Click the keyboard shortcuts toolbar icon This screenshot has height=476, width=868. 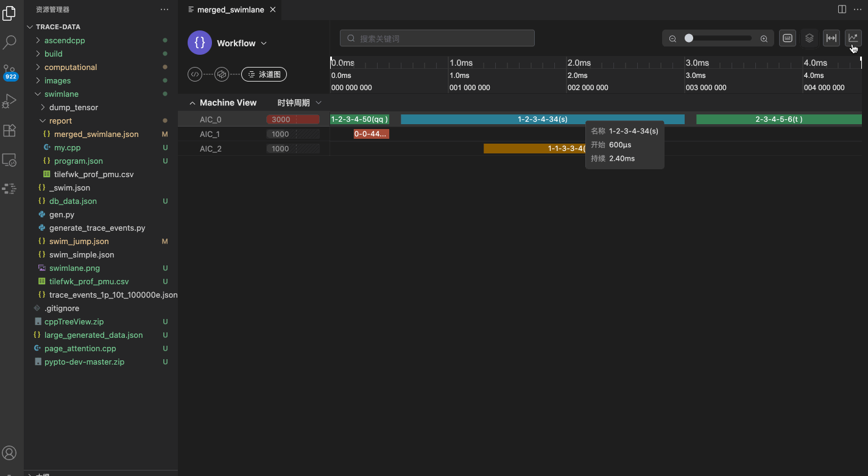click(787, 38)
